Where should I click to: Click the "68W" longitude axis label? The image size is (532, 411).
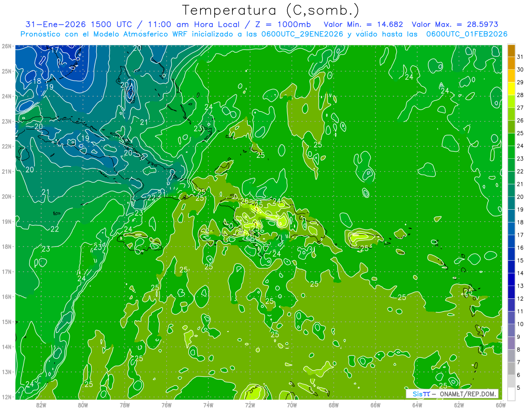[x=334, y=405]
